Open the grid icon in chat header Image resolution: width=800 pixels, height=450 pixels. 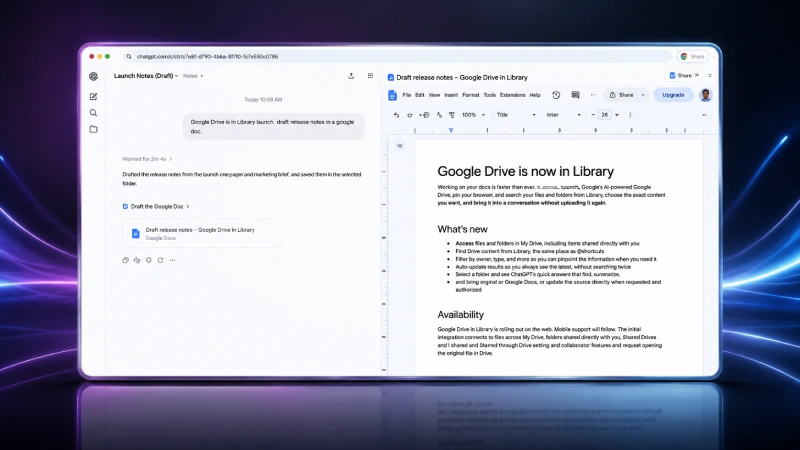click(x=370, y=76)
